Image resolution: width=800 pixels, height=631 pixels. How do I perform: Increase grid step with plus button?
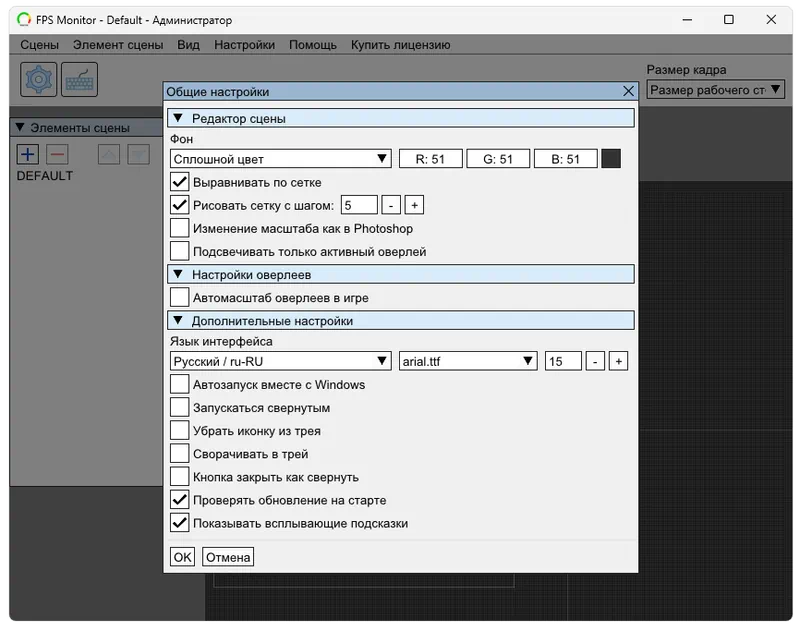414,205
